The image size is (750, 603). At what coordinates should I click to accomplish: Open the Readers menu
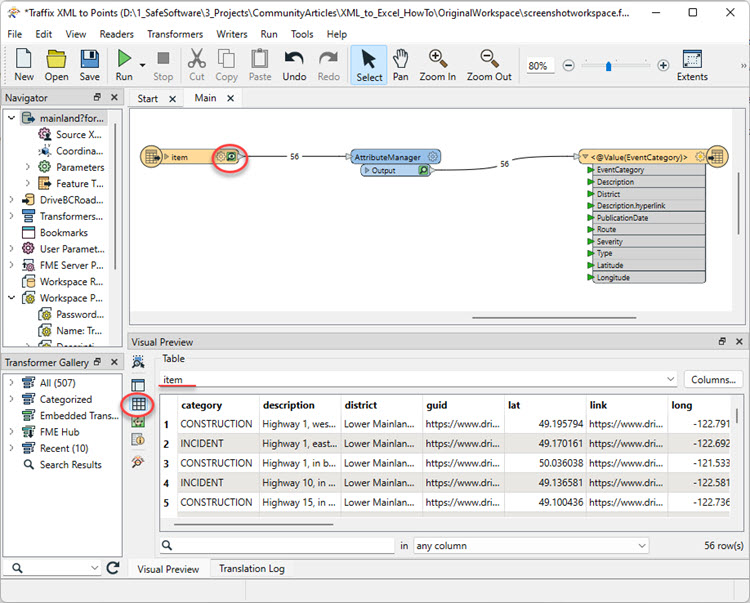(116, 34)
